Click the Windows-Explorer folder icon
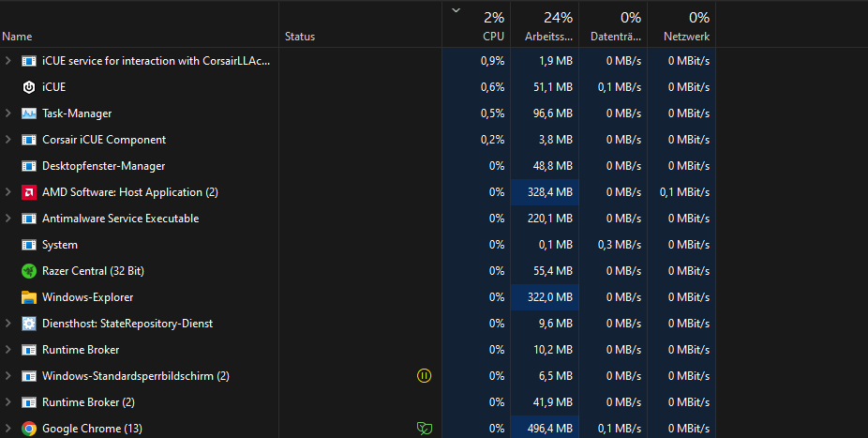Screen dimensions: 868x438 coord(29,297)
